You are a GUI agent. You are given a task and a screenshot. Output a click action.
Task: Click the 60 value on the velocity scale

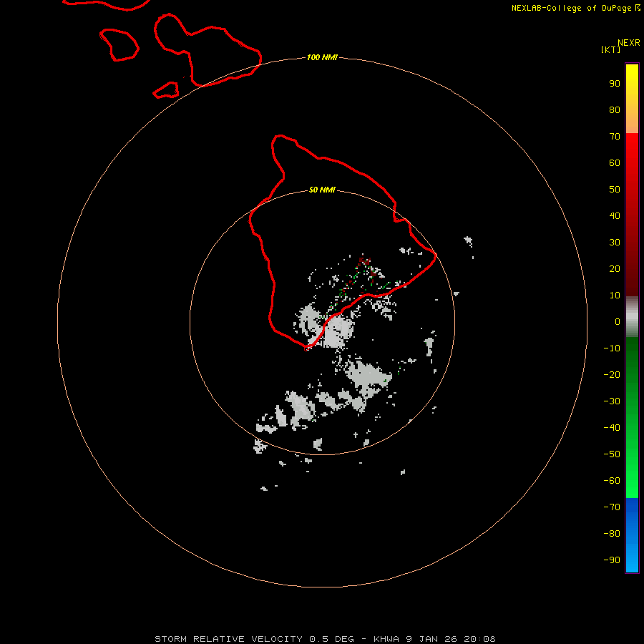coord(615,163)
